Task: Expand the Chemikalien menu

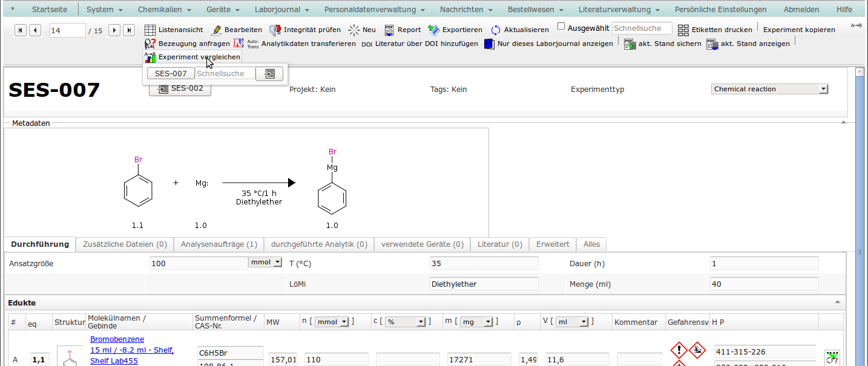Action: pos(164,10)
